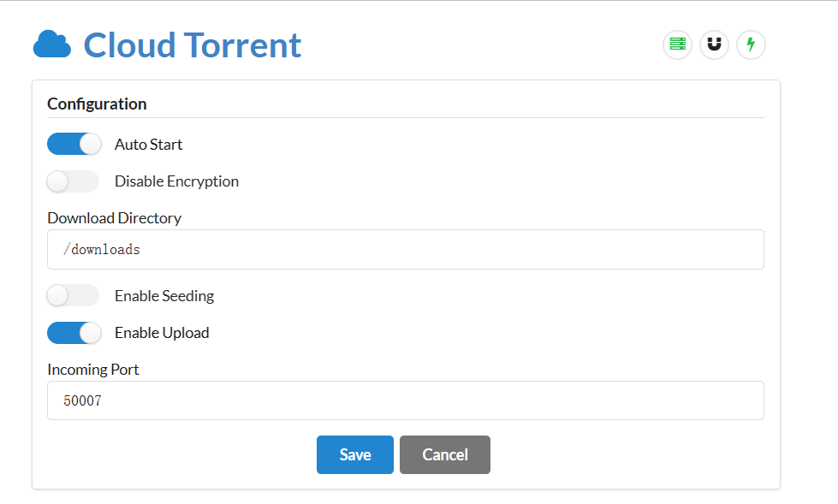Click the green lightning bolt icon
The image size is (838, 504).
coord(751,44)
